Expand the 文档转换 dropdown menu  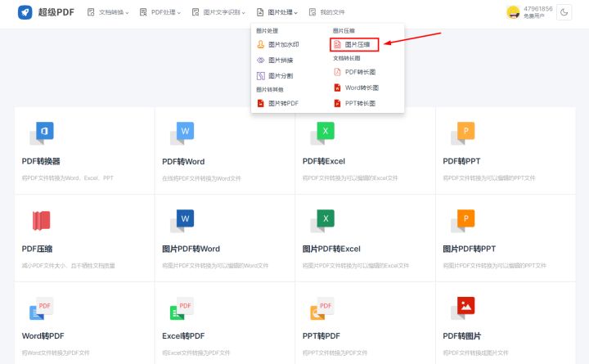[108, 12]
